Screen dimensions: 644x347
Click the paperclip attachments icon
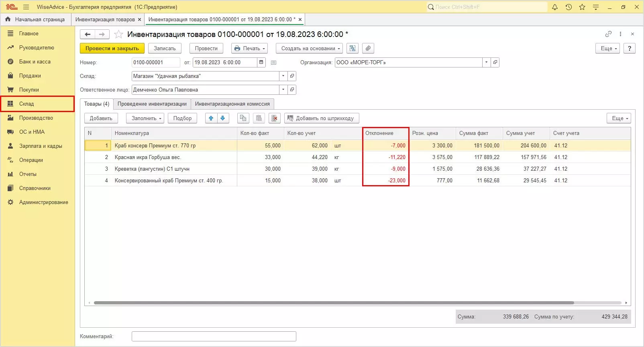(368, 48)
